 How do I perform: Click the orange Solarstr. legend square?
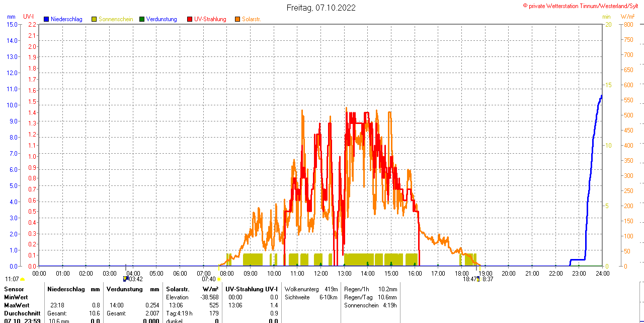(237, 19)
